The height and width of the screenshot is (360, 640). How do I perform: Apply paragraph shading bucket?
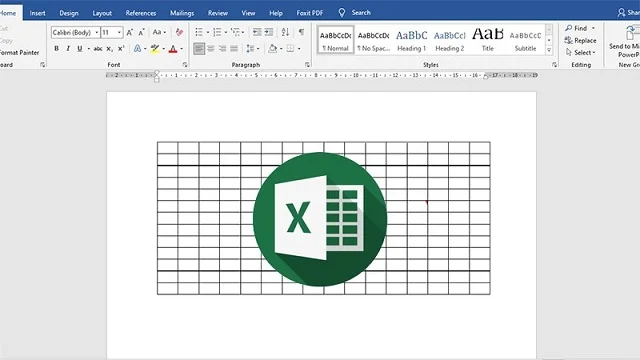point(273,49)
